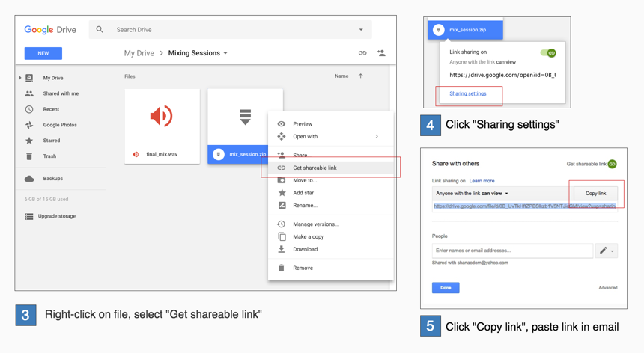
Task: Open Backups in the sidebar
Action: 52,179
